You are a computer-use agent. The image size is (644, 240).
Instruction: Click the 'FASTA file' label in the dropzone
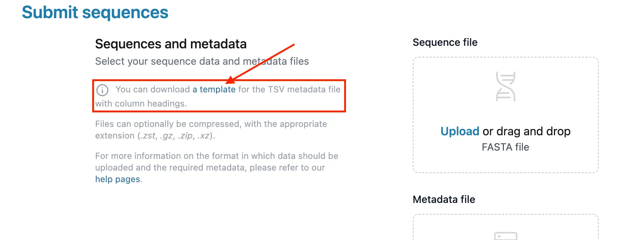(505, 147)
